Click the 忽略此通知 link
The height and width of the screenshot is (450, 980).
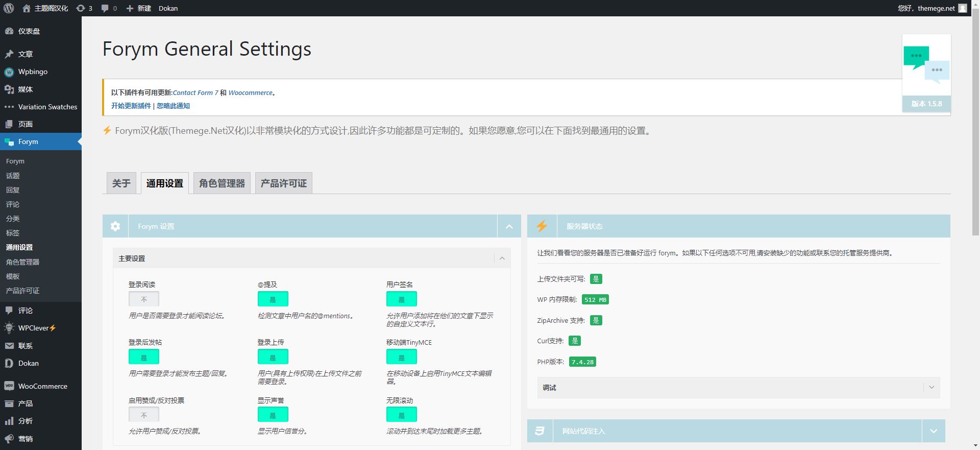(173, 106)
